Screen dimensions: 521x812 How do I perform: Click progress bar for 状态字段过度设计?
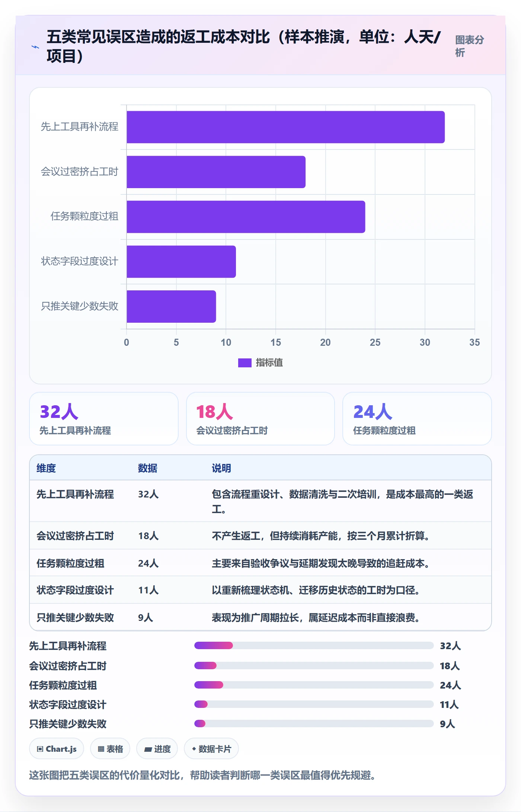tap(314, 704)
